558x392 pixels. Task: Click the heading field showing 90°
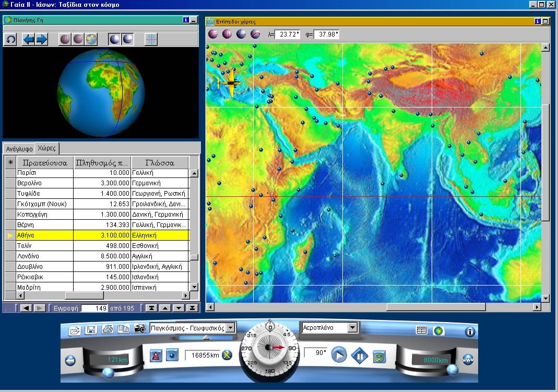(x=315, y=352)
